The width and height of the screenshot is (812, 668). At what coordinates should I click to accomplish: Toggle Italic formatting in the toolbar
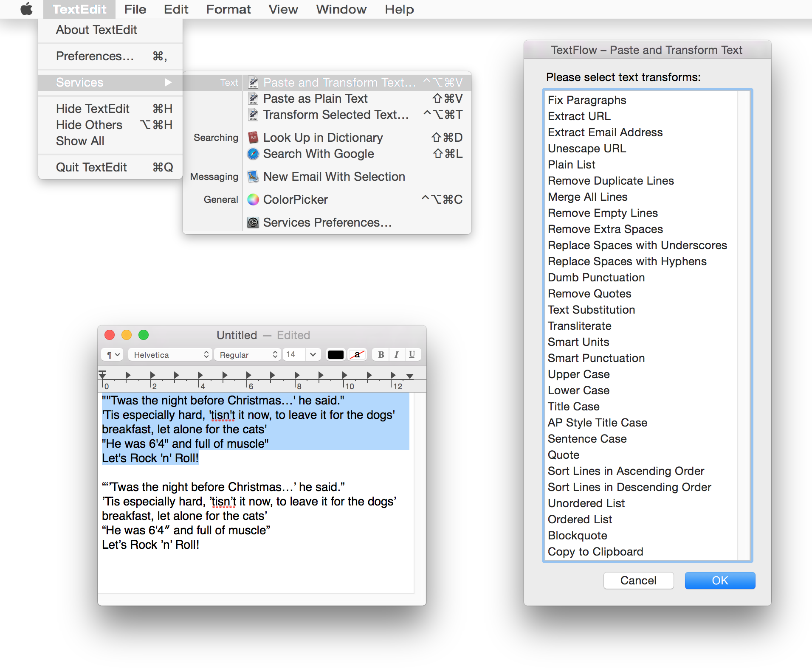396,355
